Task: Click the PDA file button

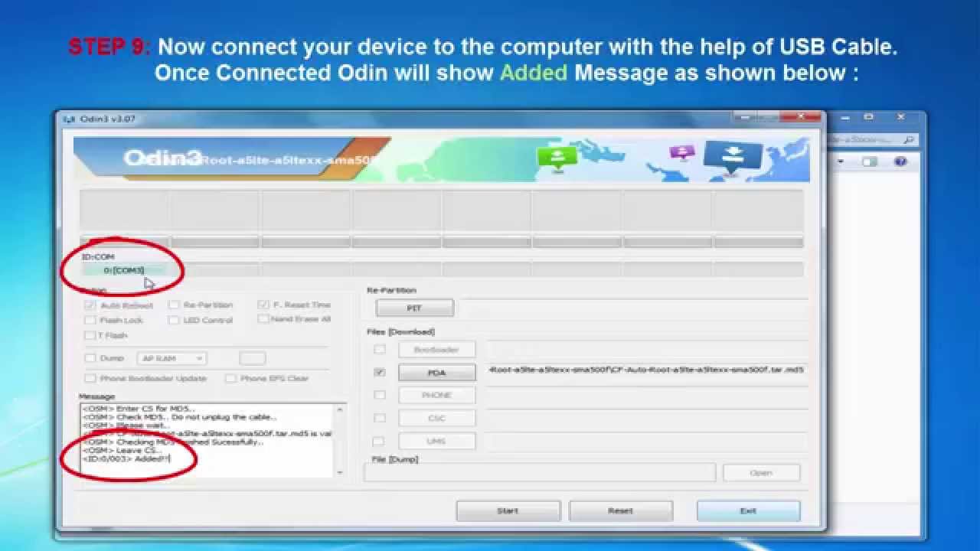Action: (436, 373)
